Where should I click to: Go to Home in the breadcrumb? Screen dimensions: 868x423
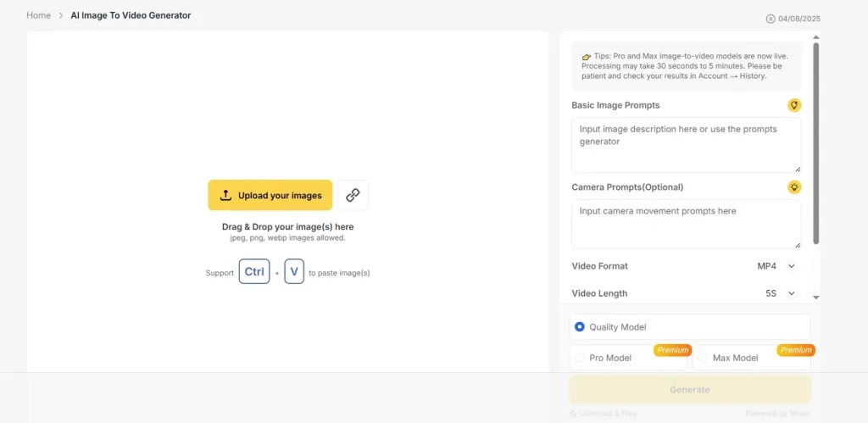[x=38, y=15]
